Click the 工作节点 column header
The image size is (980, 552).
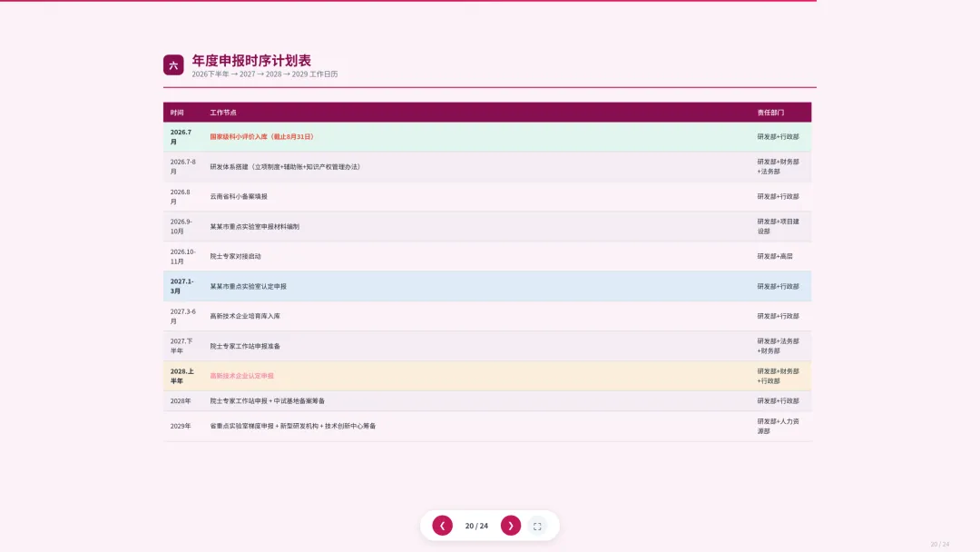click(223, 113)
